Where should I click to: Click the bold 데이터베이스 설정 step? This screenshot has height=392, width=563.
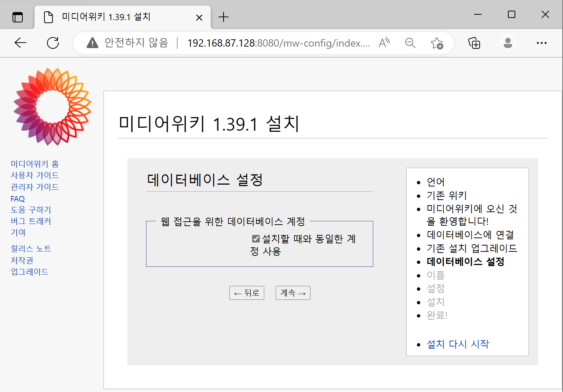[x=465, y=262]
